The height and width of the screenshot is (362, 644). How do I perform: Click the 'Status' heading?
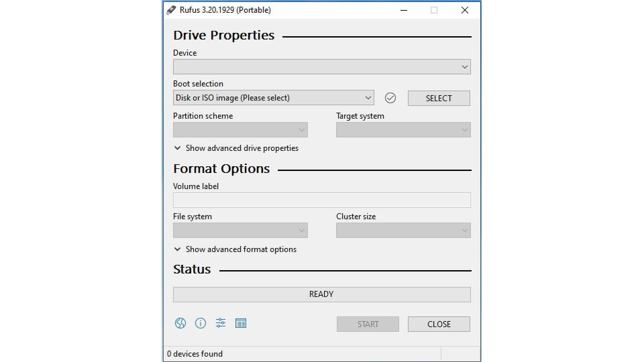coord(192,269)
